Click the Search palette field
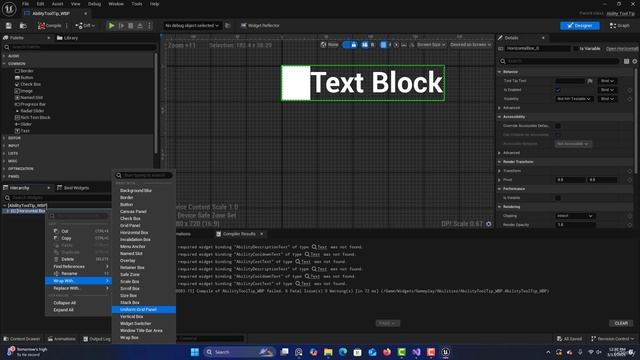The width and height of the screenshot is (640, 360). coord(80,47)
